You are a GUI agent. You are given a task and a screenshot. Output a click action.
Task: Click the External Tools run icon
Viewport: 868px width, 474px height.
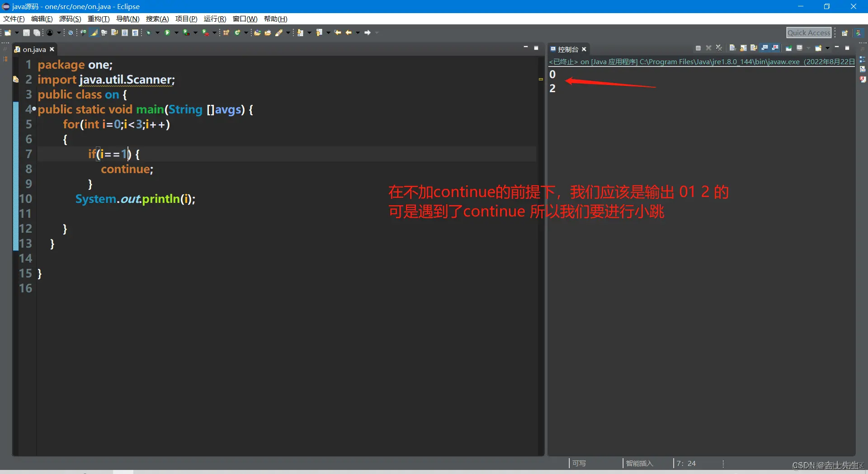[205, 33]
